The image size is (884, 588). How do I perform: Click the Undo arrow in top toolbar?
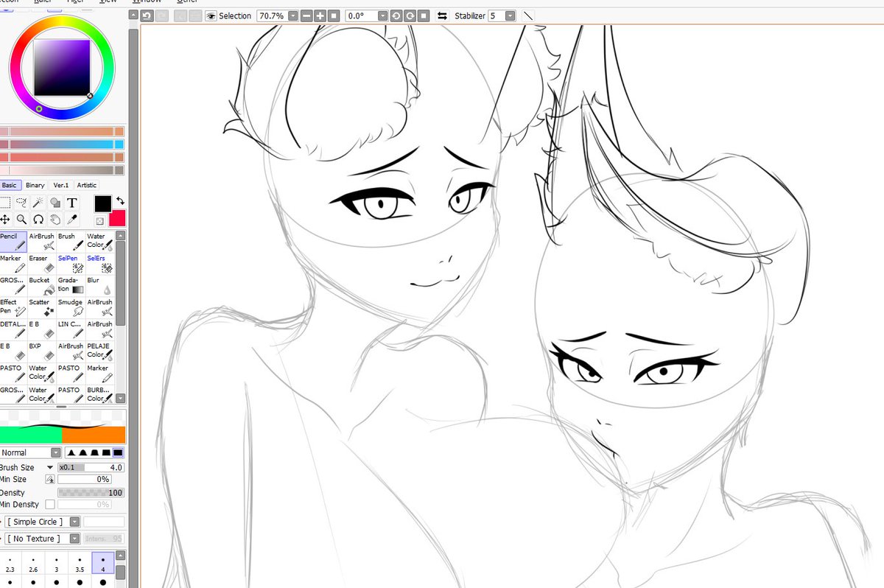pyautogui.click(x=146, y=15)
